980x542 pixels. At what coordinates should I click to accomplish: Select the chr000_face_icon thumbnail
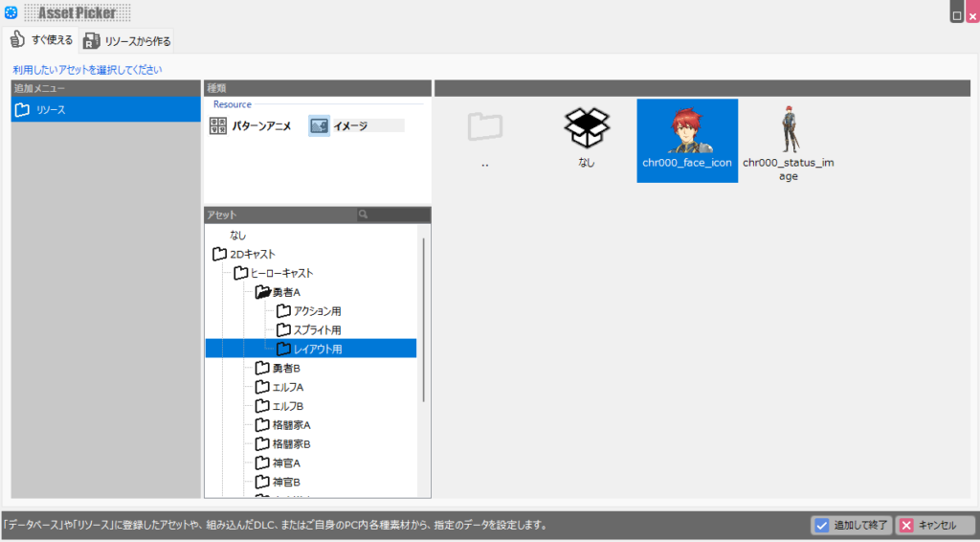pos(686,134)
